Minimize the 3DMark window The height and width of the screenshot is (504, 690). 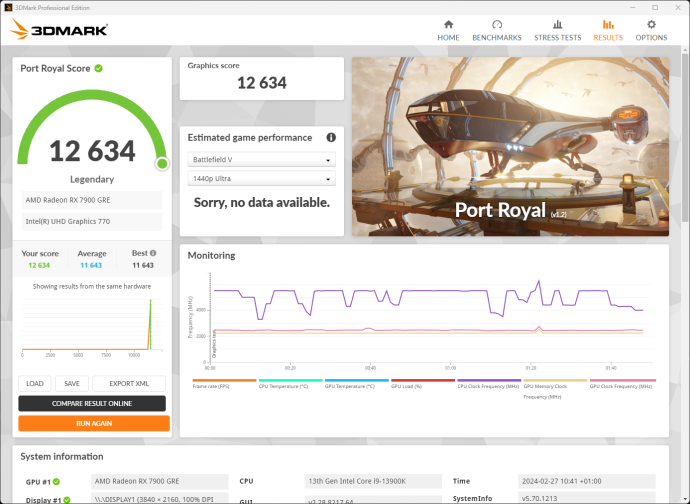point(633,7)
